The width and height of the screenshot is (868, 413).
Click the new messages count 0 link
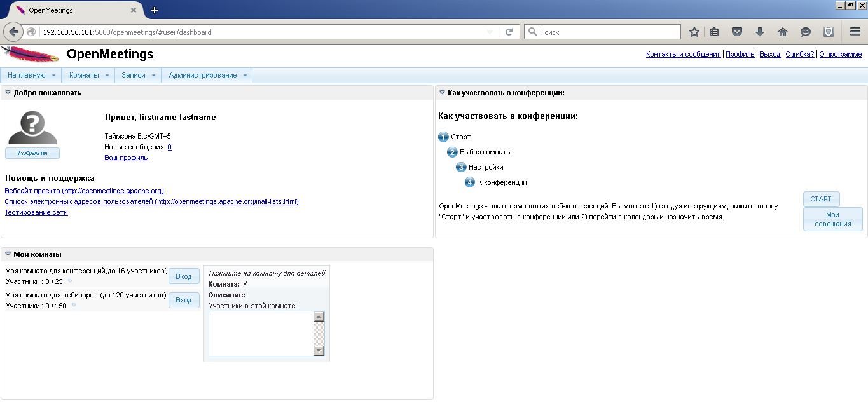click(170, 147)
